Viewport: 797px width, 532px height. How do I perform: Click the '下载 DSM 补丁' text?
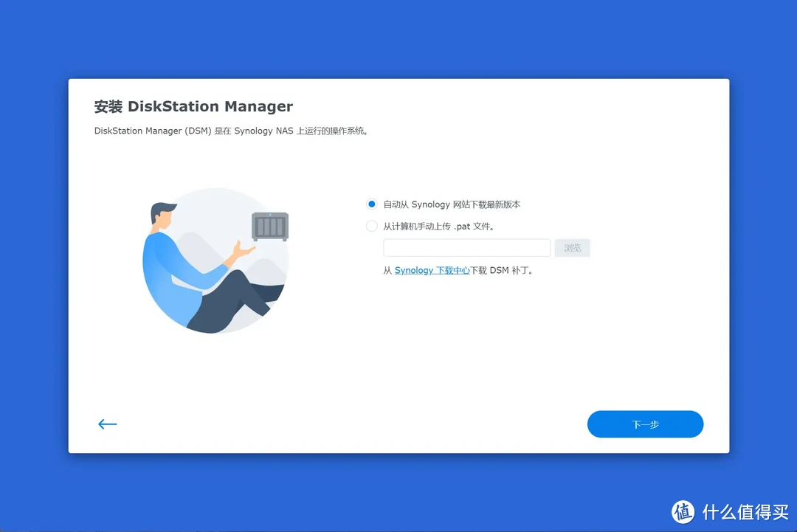click(501, 270)
